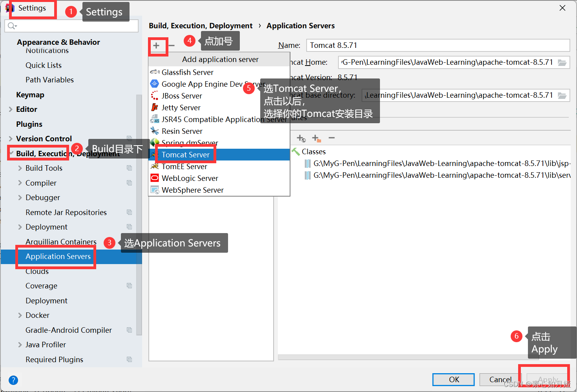Open Plugins settings page
Image resolution: width=577 pixels, height=392 pixels.
tap(29, 124)
